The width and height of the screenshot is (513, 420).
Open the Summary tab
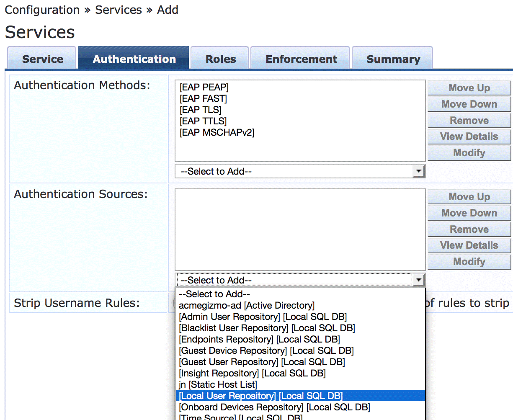tap(393, 59)
